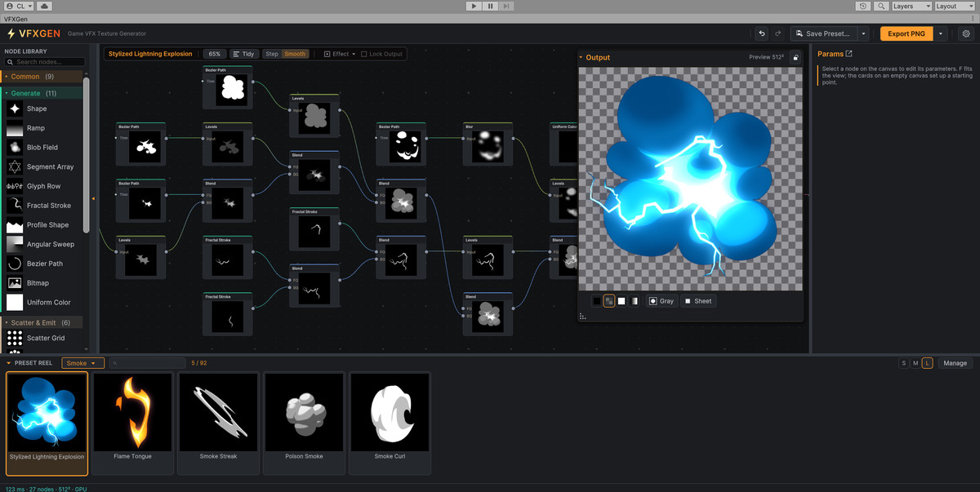This screenshot has width=980, height=492.
Task: Click the Save Preset button
Action: [824, 33]
